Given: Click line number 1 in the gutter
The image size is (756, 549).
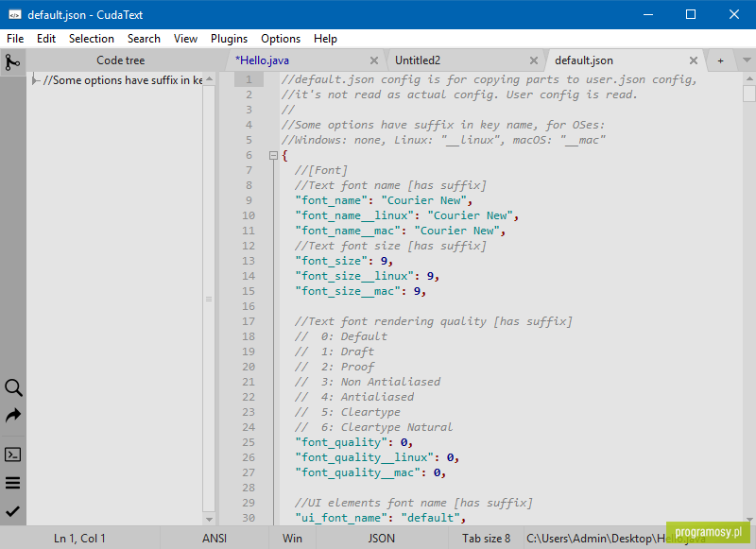Looking at the screenshot, I should [249, 79].
